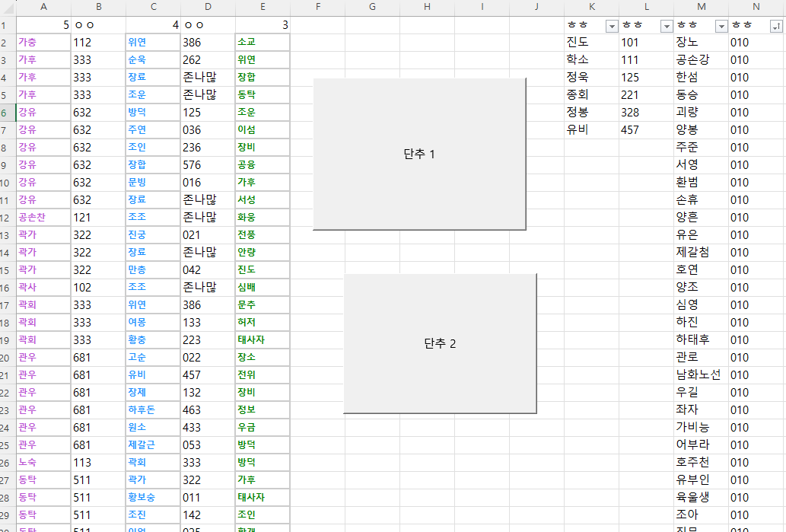Open sorted filter button in column N
The width and height of the screenshot is (786, 532).
775,26
